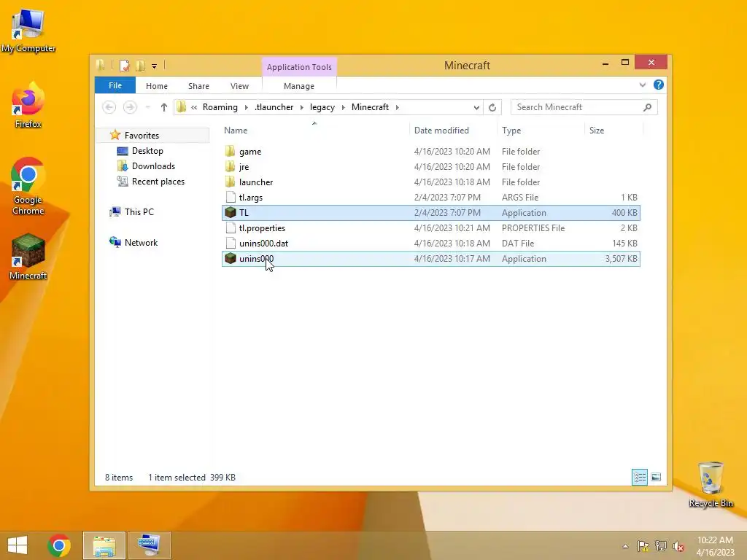Go up one folder level
This screenshot has width=747, height=560.
click(x=164, y=107)
